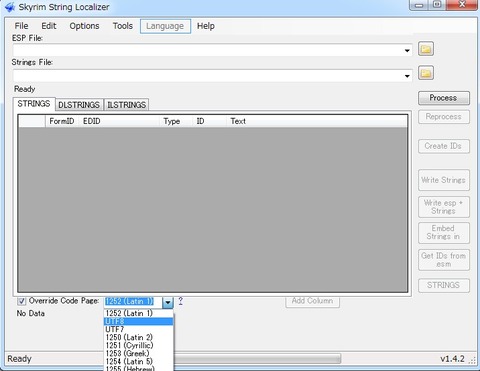
Task: Browse for ESP file with folder icon
Action: [426, 49]
